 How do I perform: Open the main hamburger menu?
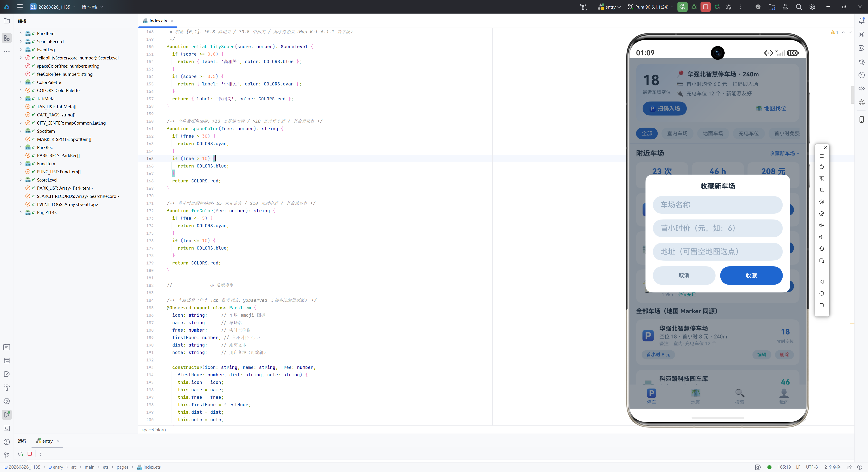[20, 7]
